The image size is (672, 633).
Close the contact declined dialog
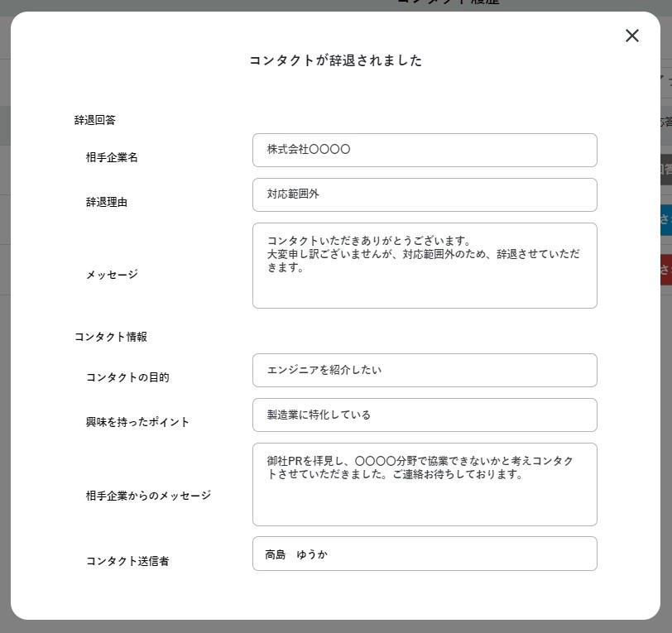pos(632,36)
